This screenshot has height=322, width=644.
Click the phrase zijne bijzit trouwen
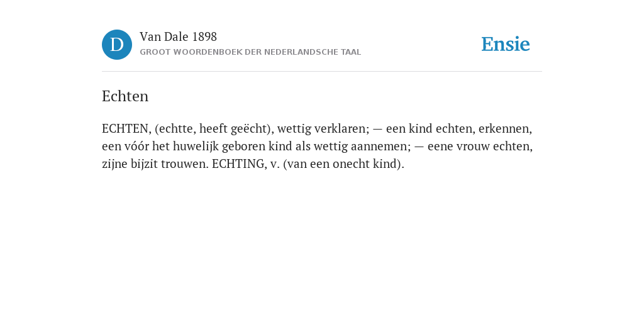point(156,164)
